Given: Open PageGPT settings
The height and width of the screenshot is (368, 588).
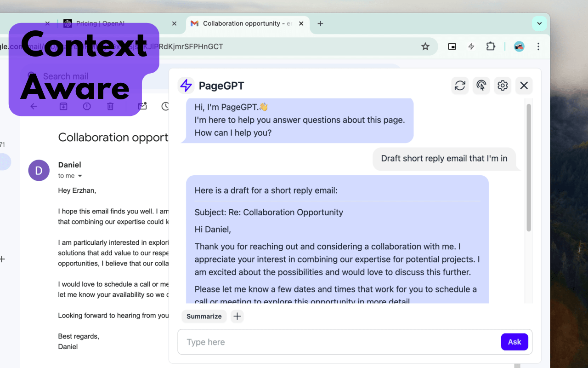Looking at the screenshot, I should click(502, 86).
